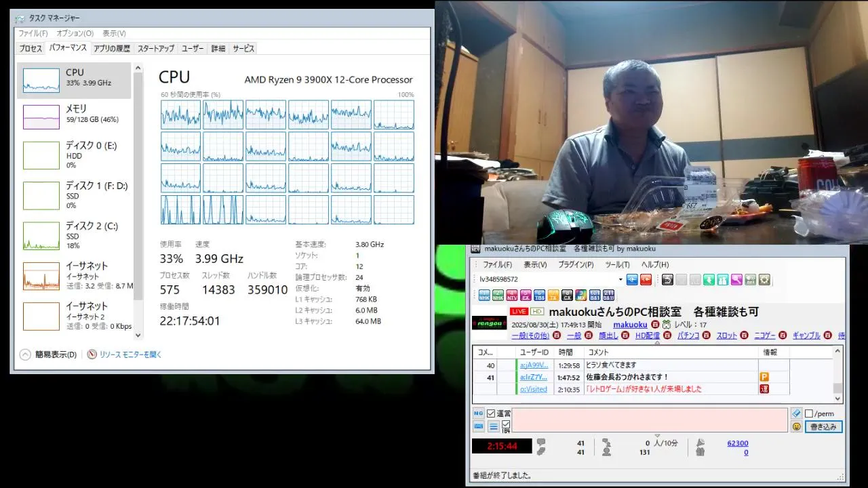Screen dimensions: 868x488
Task: Open settings via the gear toolbar icon
Action: tap(764, 279)
